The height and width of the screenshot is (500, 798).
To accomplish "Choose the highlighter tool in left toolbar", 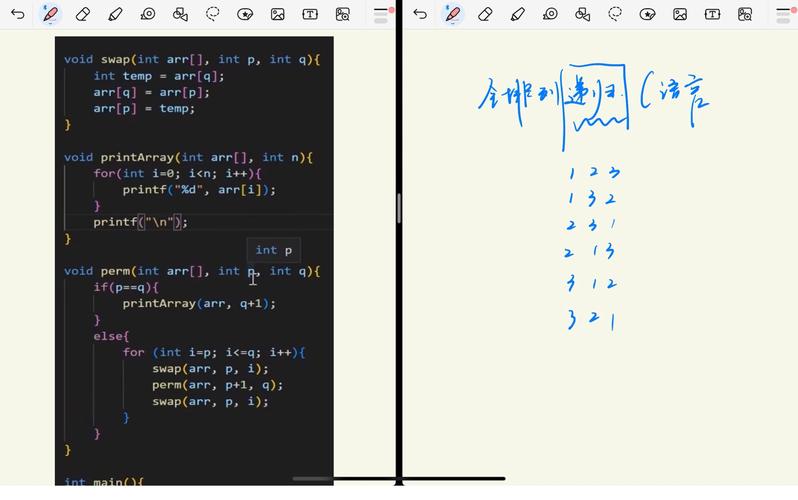I will pyautogui.click(x=115, y=14).
